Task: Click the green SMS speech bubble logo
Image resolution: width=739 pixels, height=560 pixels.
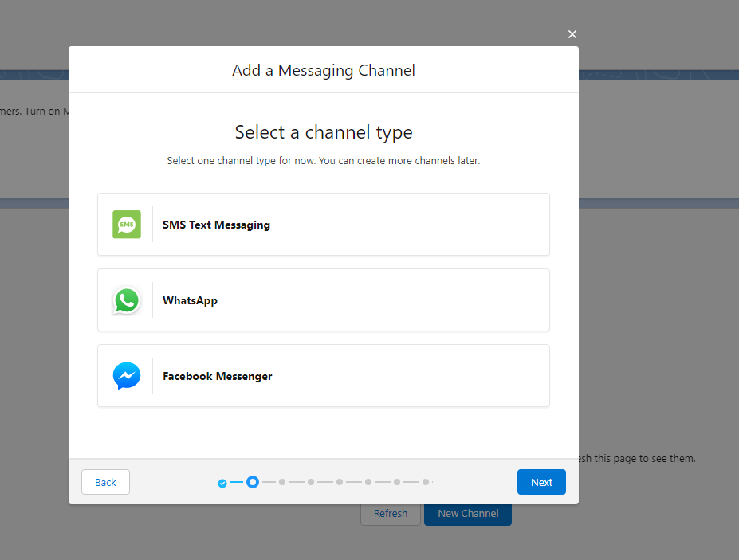Action: [x=127, y=224]
